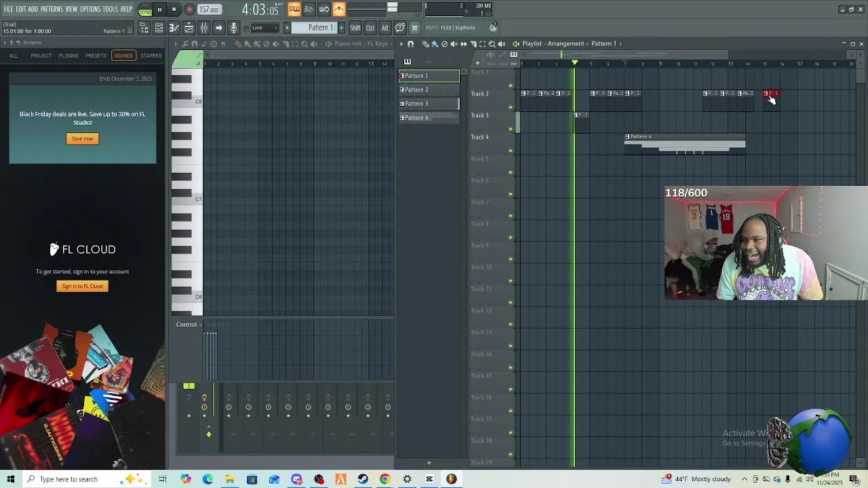Click the red Record button
868x488 pixels.
189,9
